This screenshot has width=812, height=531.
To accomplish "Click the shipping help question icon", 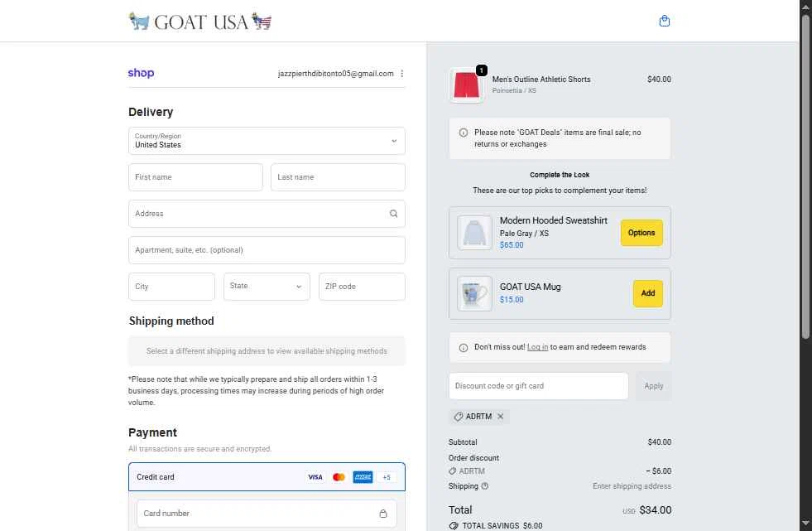I will pyautogui.click(x=485, y=486).
